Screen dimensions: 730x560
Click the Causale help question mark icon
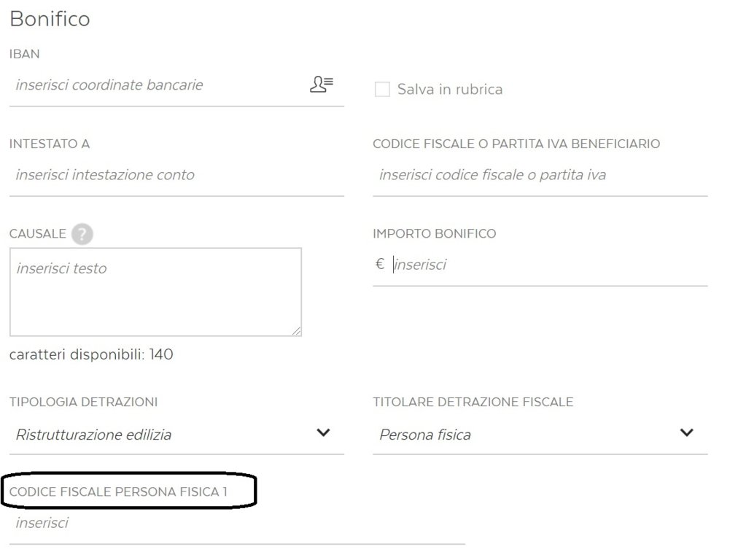tap(82, 233)
